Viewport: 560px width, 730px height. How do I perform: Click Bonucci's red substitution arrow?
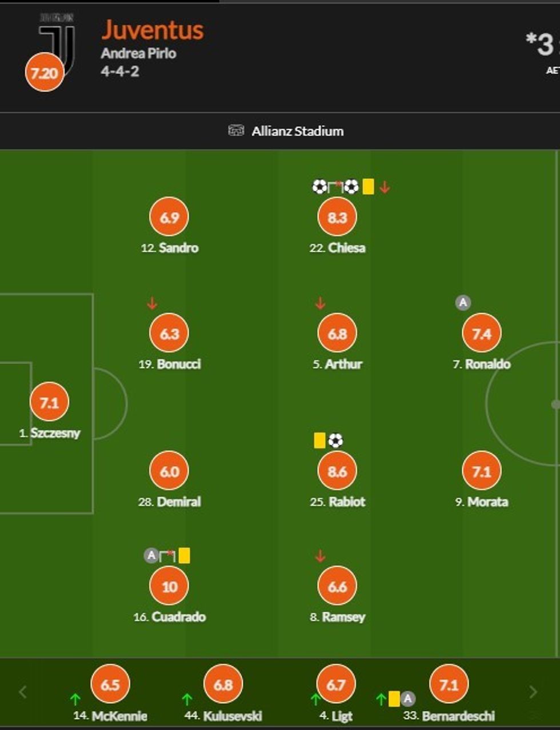click(x=152, y=303)
